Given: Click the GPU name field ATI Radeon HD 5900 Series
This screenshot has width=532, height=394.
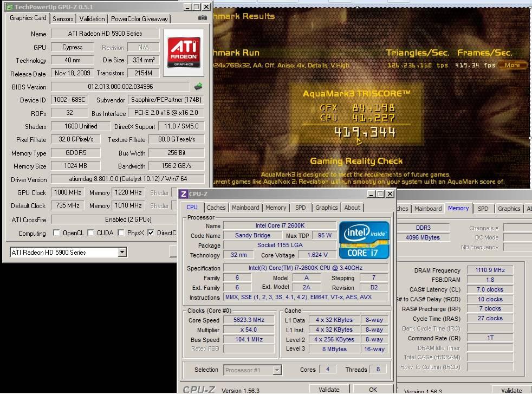Looking at the screenshot, I should tap(105, 33).
